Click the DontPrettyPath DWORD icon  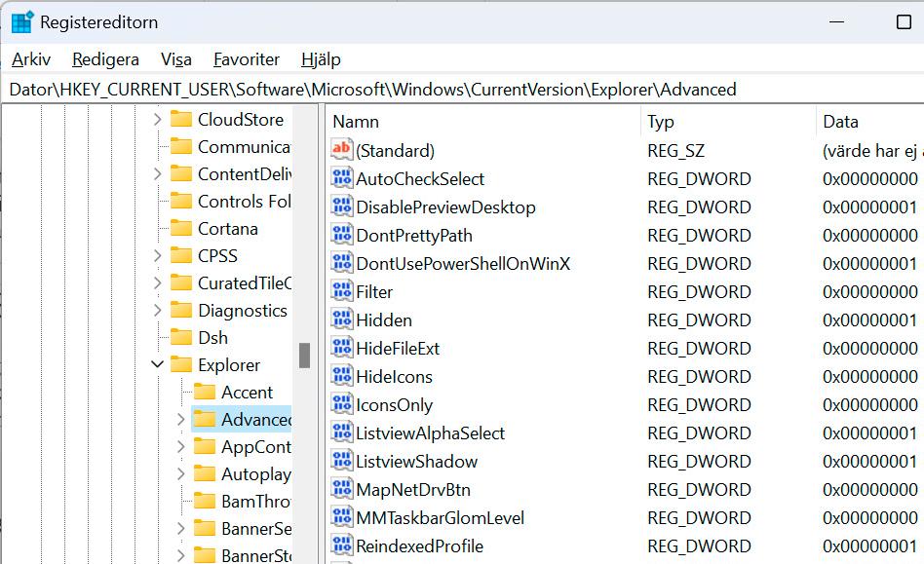[x=342, y=235]
